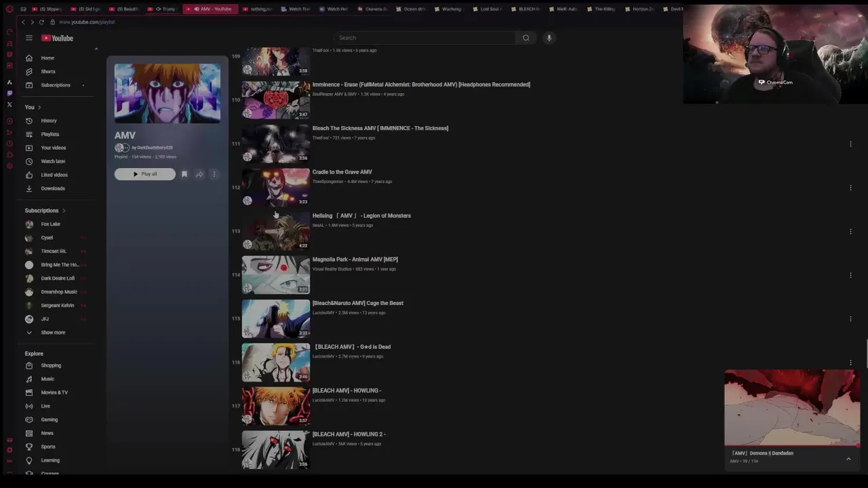Play HOWLING 2 video thumbnail

pyautogui.click(x=276, y=449)
